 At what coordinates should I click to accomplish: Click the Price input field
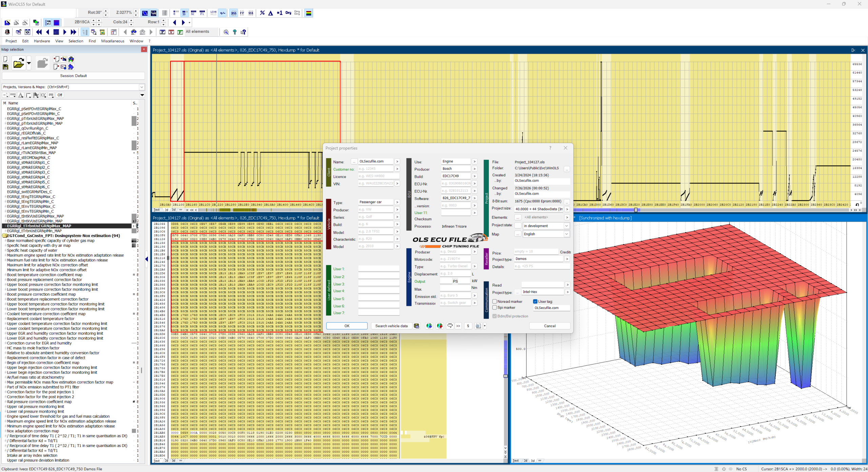pos(536,252)
